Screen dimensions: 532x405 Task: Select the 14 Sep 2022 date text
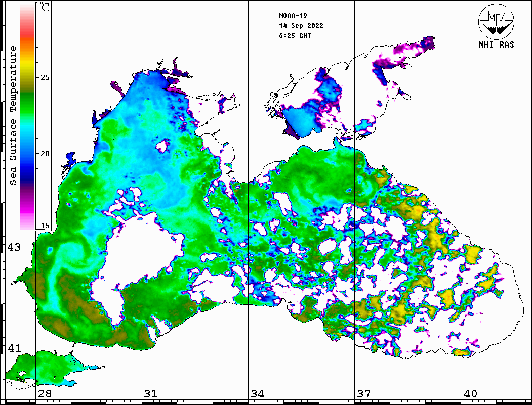point(301,26)
